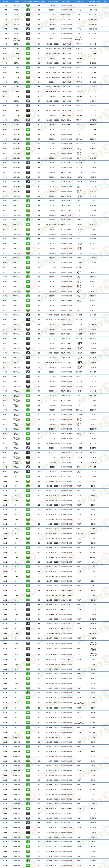
Task: Click engine code 194 A1.000
Action: coord(93,10)
